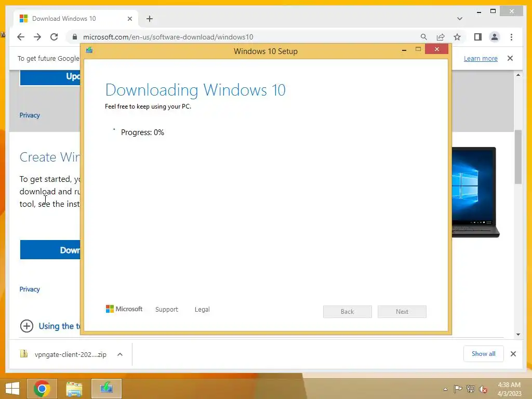Click the Learn more link
This screenshot has width=532, height=399.
click(x=481, y=58)
